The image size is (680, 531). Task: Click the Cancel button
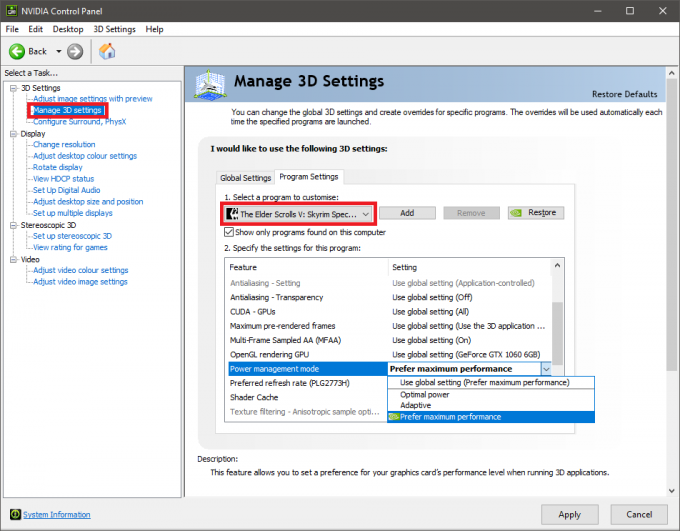pos(639,515)
